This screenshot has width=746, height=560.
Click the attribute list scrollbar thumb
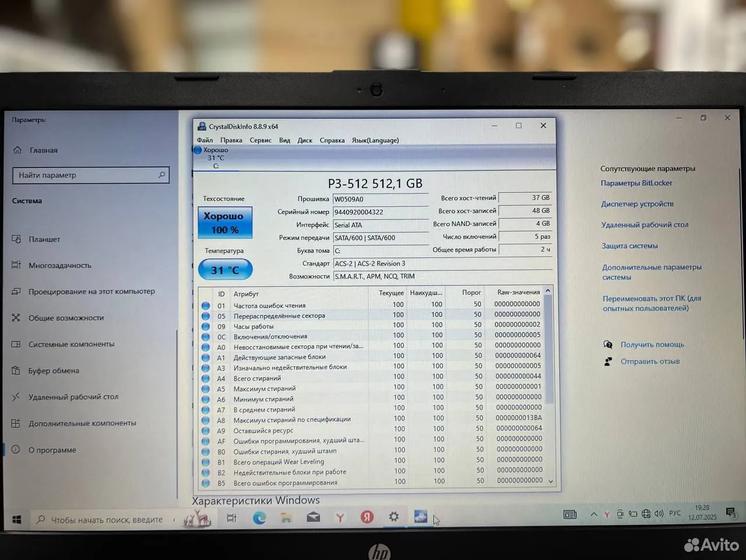point(549,349)
